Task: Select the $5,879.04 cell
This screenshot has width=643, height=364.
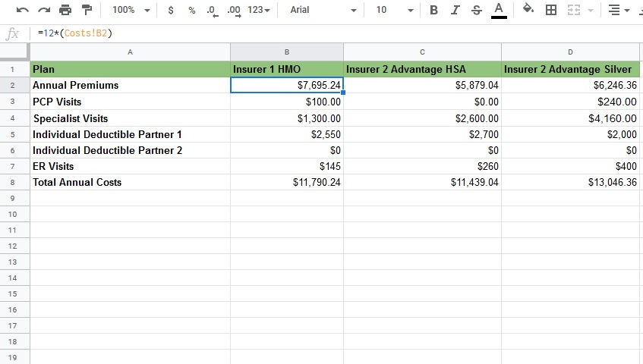Action: pos(422,85)
